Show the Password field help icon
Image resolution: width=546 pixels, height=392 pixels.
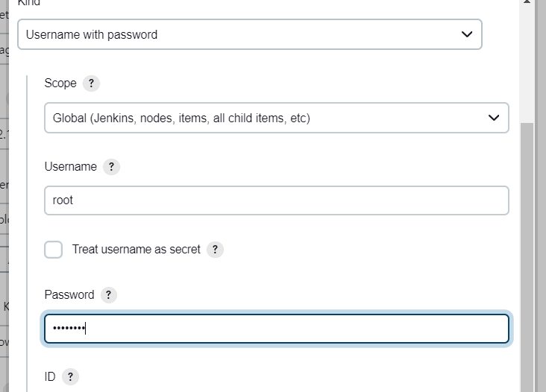(109, 295)
